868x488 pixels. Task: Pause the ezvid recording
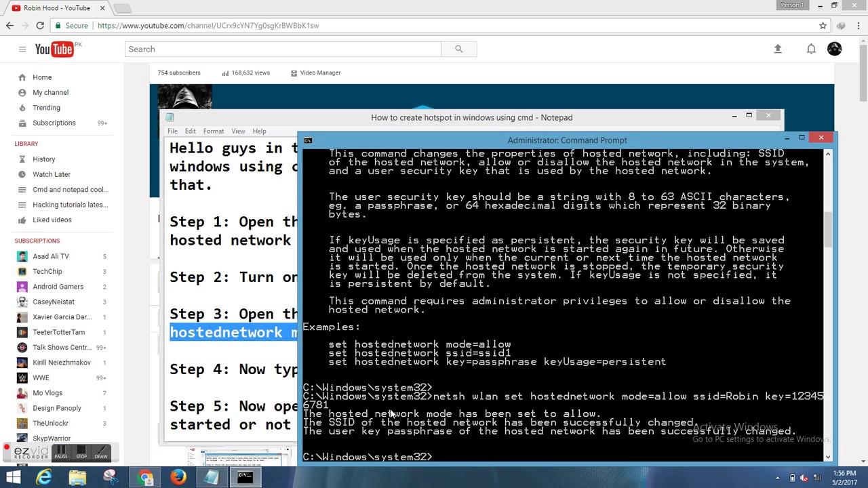(x=62, y=452)
